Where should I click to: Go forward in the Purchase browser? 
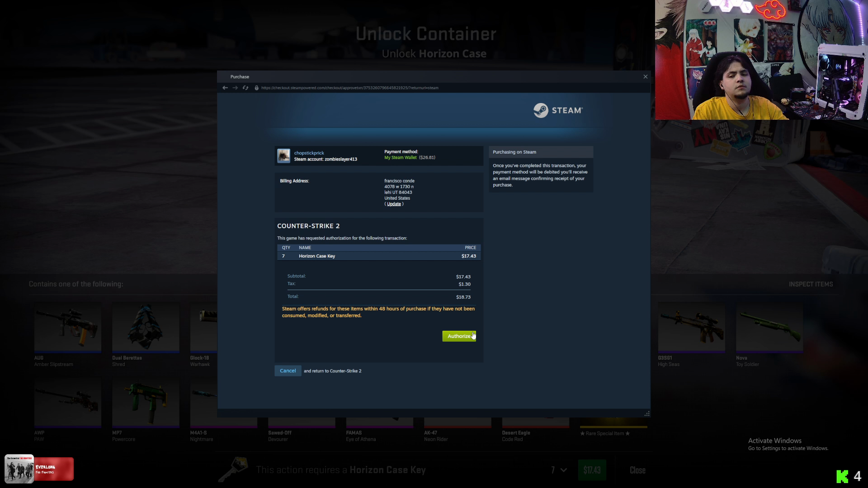(x=235, y=88)
